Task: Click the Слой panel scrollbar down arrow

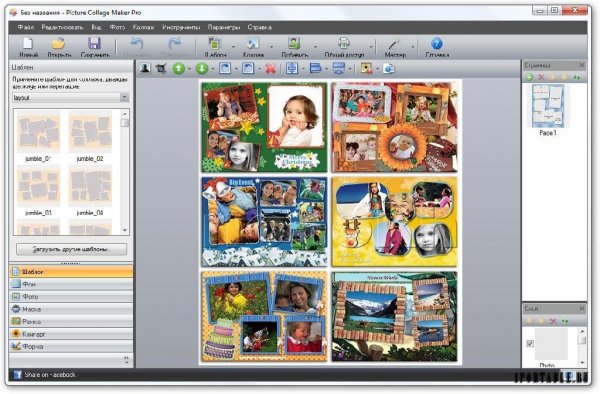Action: (x=582, y=362)
